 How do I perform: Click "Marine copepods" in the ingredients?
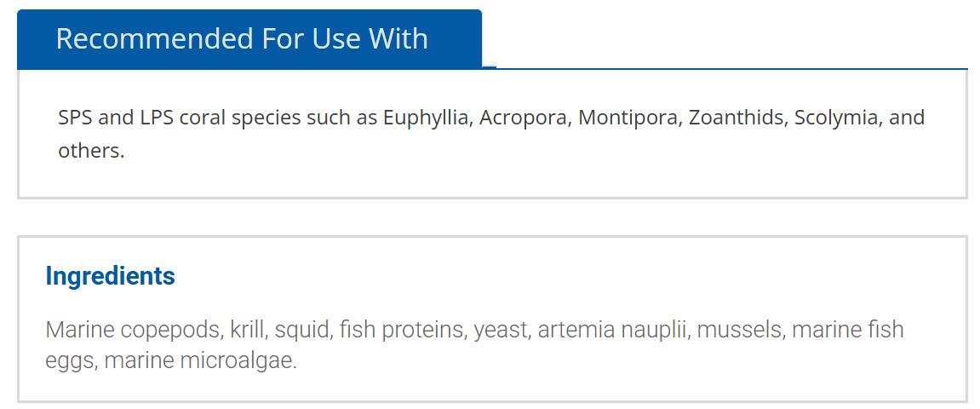tap(134, 330)
